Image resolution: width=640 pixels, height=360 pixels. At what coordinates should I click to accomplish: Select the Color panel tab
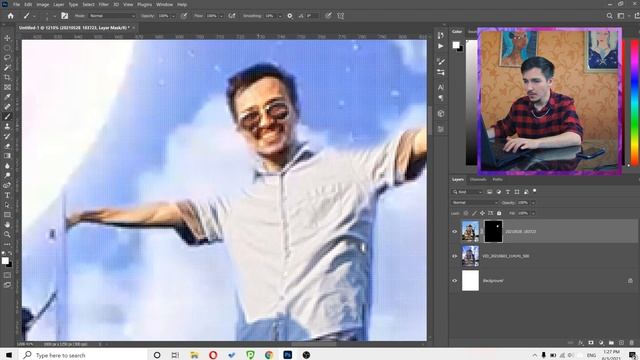(x=457, y=31)
